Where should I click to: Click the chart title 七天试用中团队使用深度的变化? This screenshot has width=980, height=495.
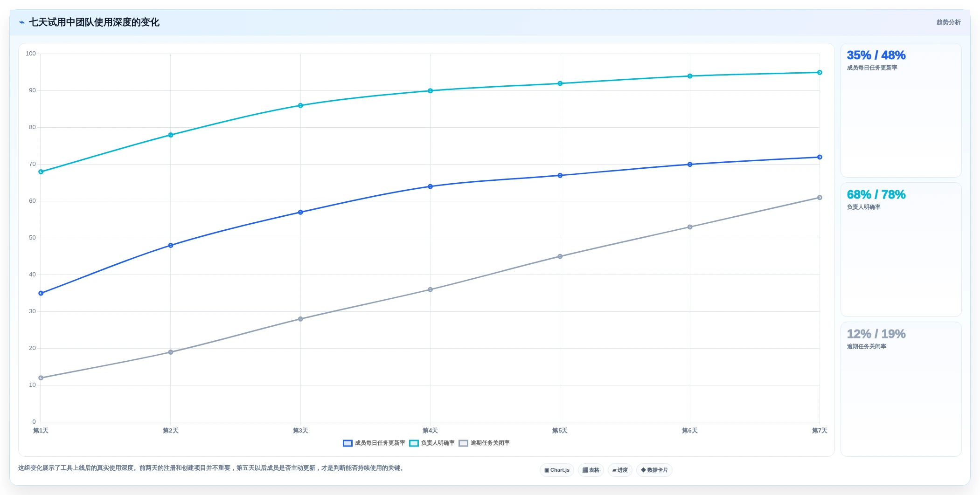[x=94, y=22]
